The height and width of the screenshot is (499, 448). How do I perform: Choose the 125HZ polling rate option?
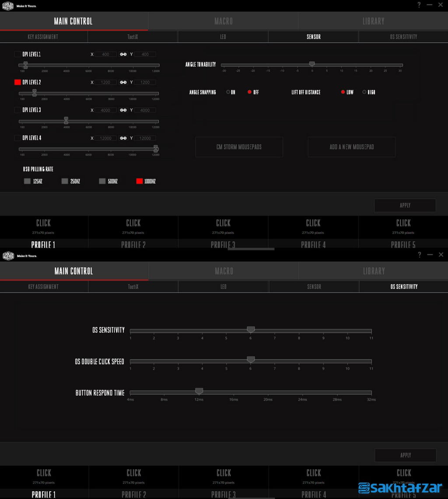[27, 181]
